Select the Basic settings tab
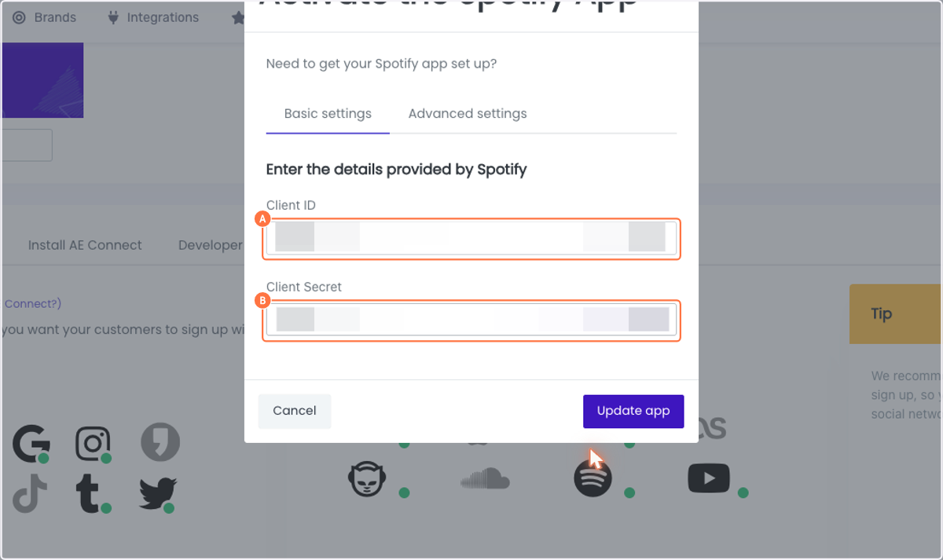Image resolution: width=943 pixels, height=560 pixels. [x=328, y=114]
